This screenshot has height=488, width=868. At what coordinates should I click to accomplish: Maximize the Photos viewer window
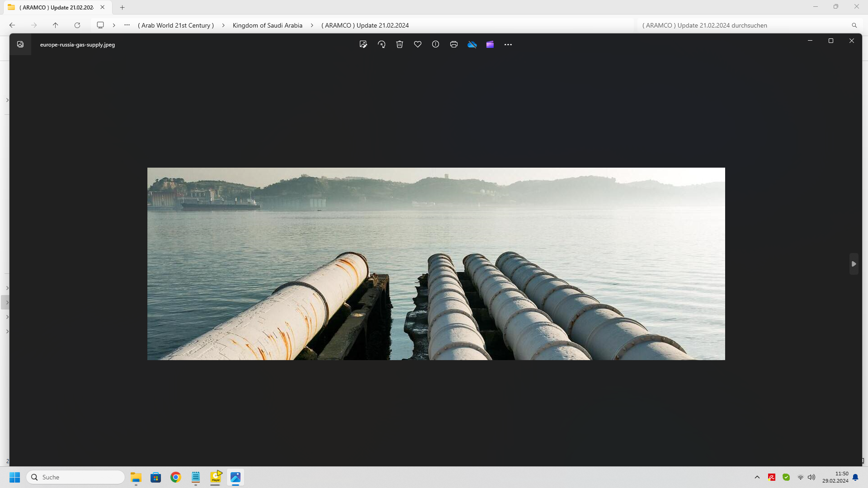point(831,41)
